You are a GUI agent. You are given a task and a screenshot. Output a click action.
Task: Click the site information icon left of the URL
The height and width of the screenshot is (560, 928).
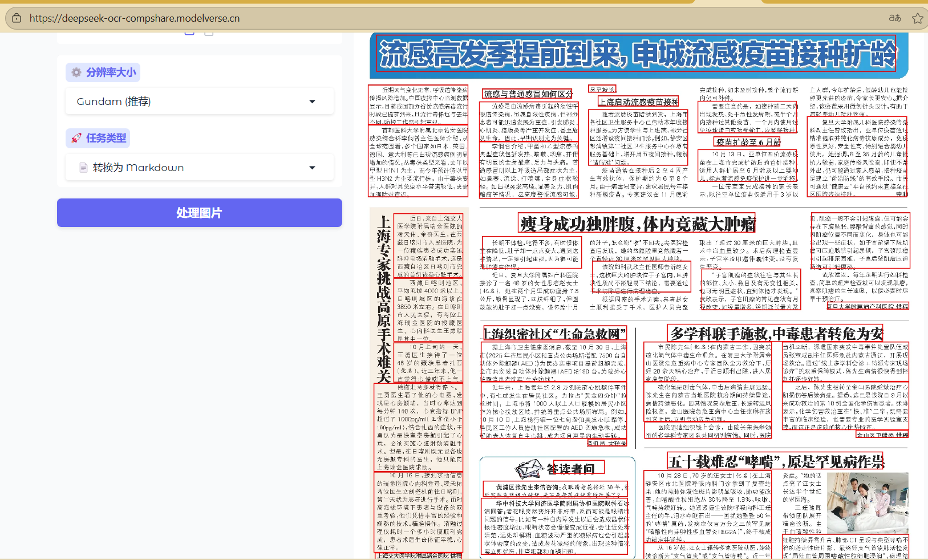pyautogui.click(x=17, y=18)
